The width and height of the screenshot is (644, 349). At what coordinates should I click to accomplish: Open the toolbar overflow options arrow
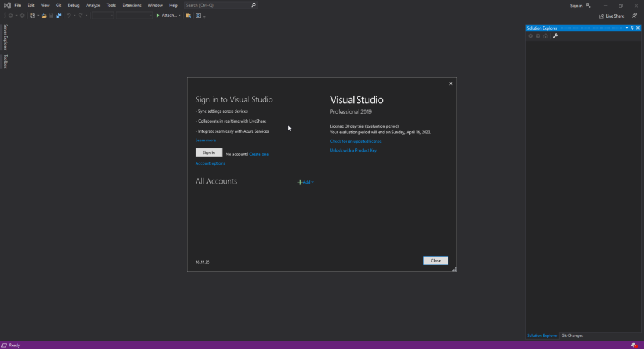[204, 17]
